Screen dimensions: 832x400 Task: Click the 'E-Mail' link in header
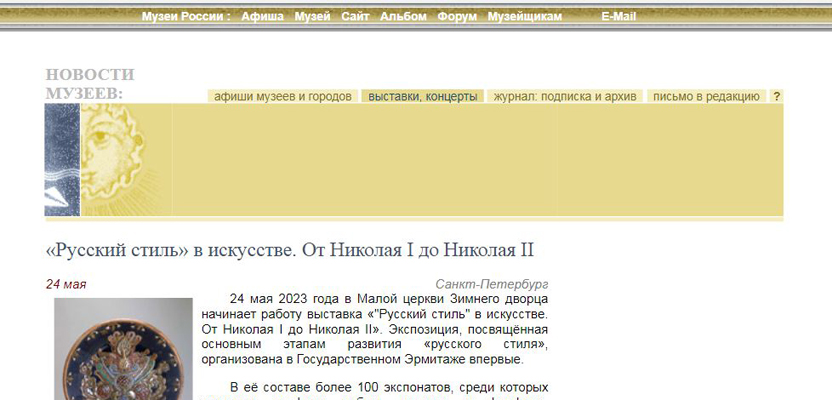(618, 16)
